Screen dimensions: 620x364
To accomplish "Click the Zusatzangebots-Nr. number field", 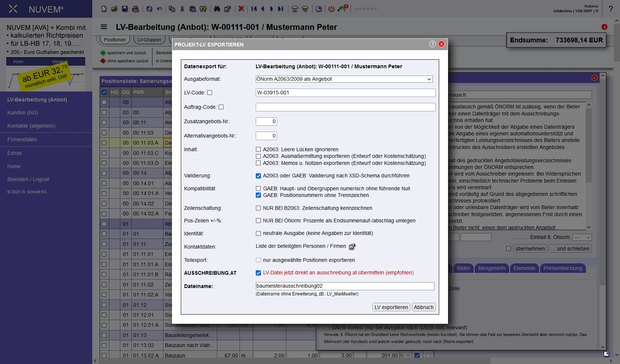I will click(x=266, y=121).
